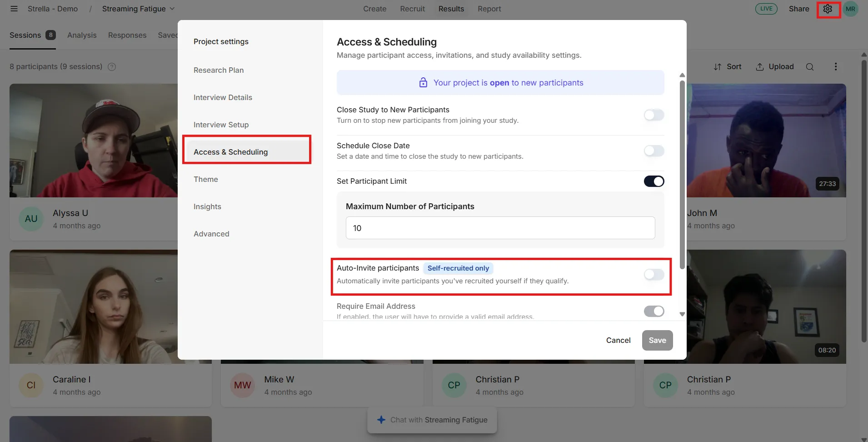Open the MR user avatar

[850, 9]
